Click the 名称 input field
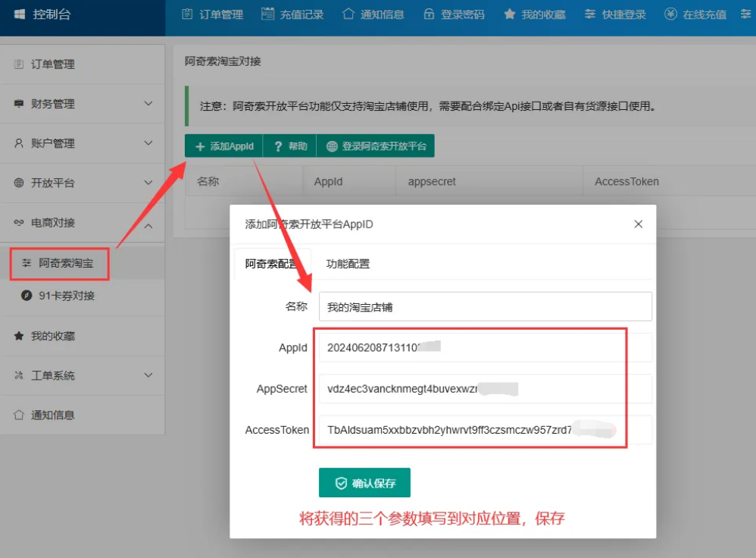The height and width of the screenshot is (558, 756). click(485, 307)
